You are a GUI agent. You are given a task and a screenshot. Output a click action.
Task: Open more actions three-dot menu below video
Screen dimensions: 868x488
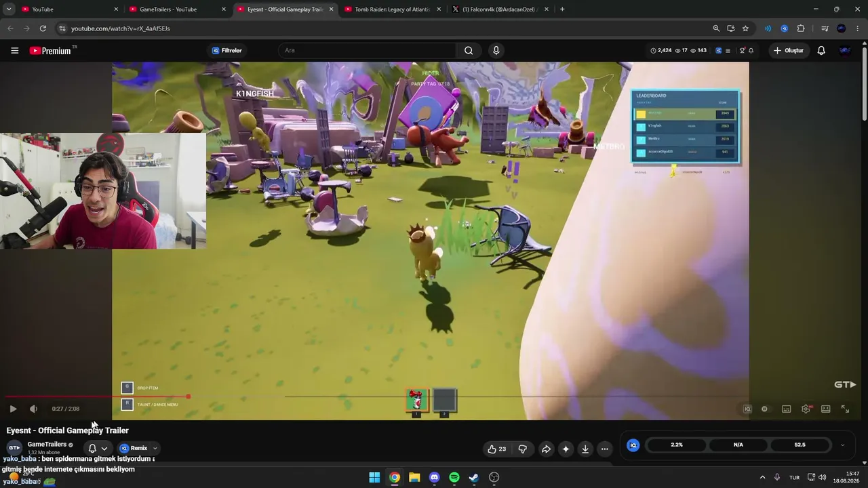(605, 449)
